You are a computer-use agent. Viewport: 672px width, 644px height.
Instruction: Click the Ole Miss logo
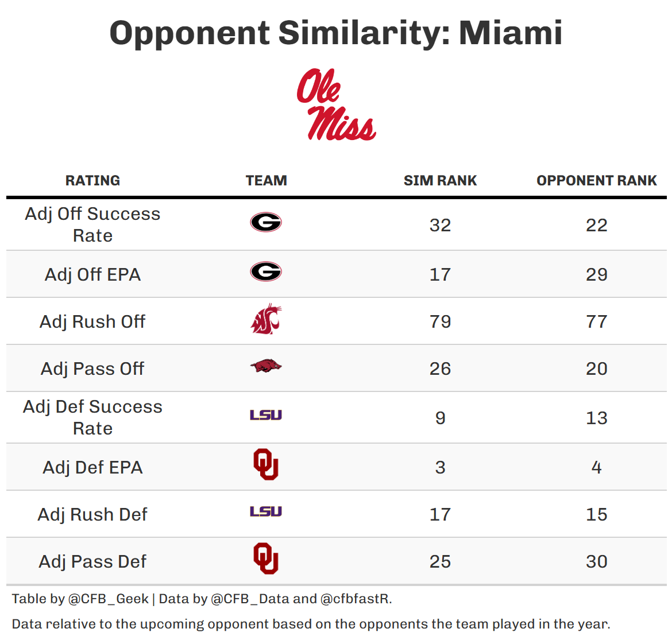click(336, 104)
